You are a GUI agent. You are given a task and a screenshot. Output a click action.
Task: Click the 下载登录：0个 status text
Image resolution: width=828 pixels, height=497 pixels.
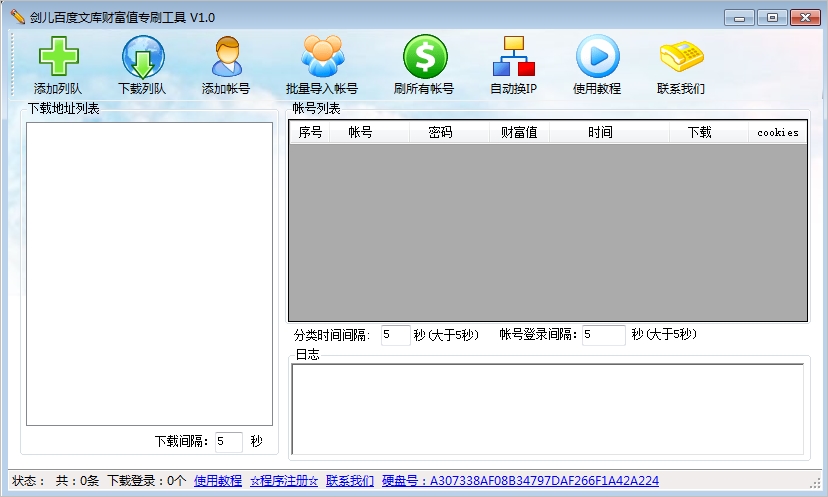click(146, 481)
